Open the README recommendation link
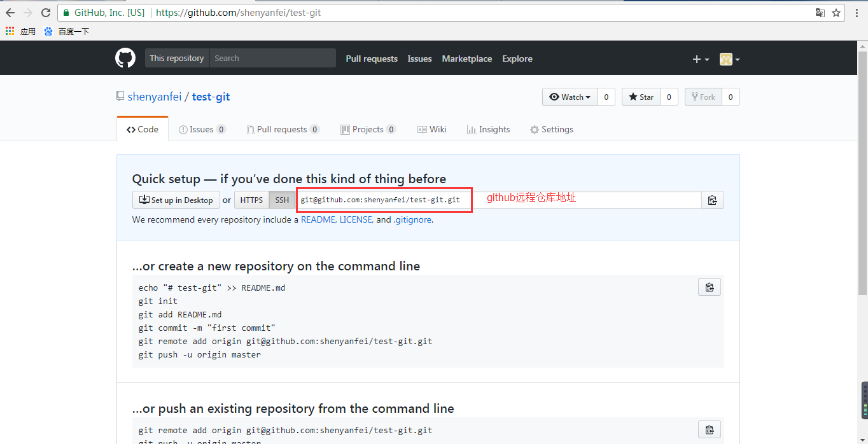 pos(318,219)
